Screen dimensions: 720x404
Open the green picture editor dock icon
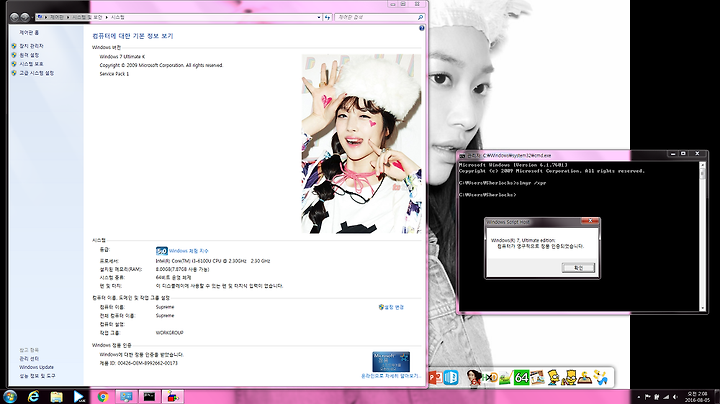(x=506, y=378)
